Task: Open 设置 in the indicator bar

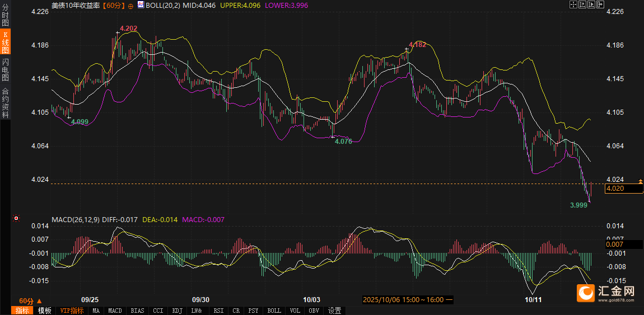Action: tap(335, 311)
